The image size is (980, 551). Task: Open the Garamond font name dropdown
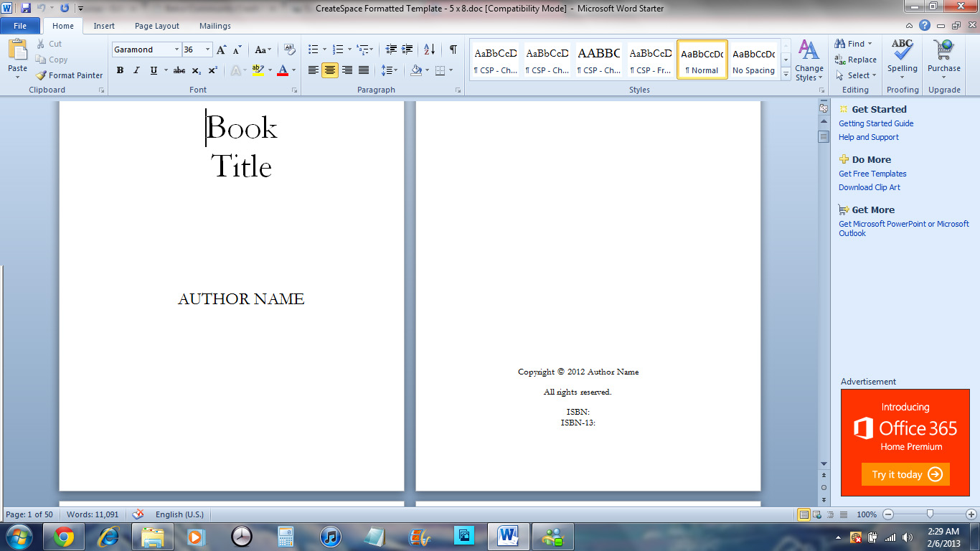176,50
